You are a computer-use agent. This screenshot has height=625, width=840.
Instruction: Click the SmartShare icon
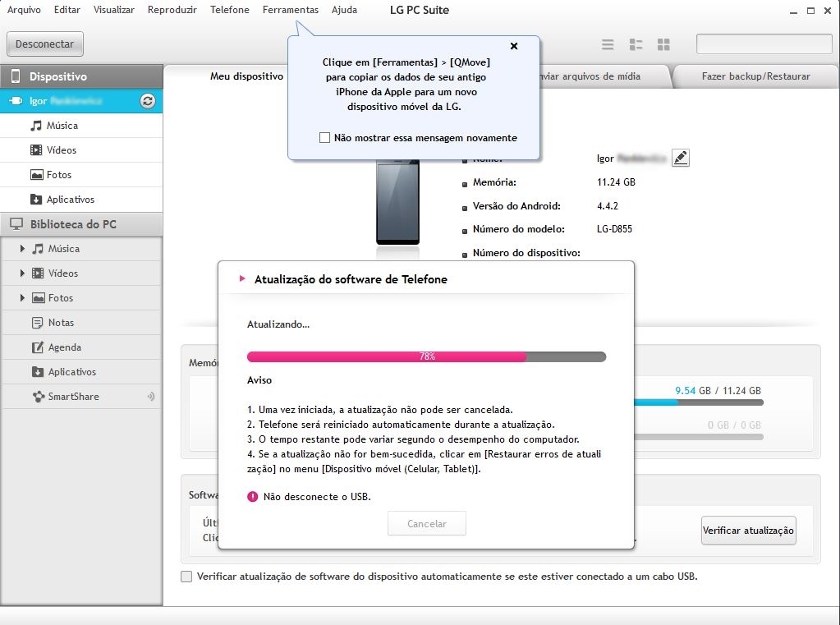pos(38,397)
